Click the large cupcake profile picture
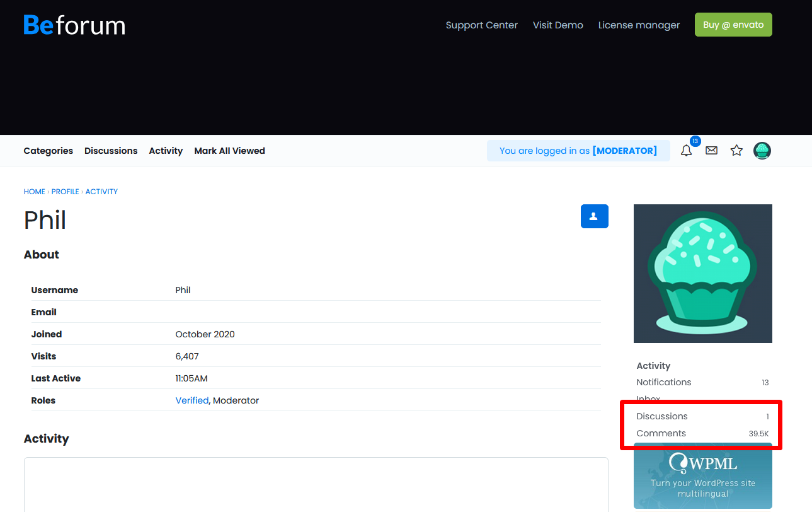The width and height of the screenshot is (812, 512). click(702, 274)
